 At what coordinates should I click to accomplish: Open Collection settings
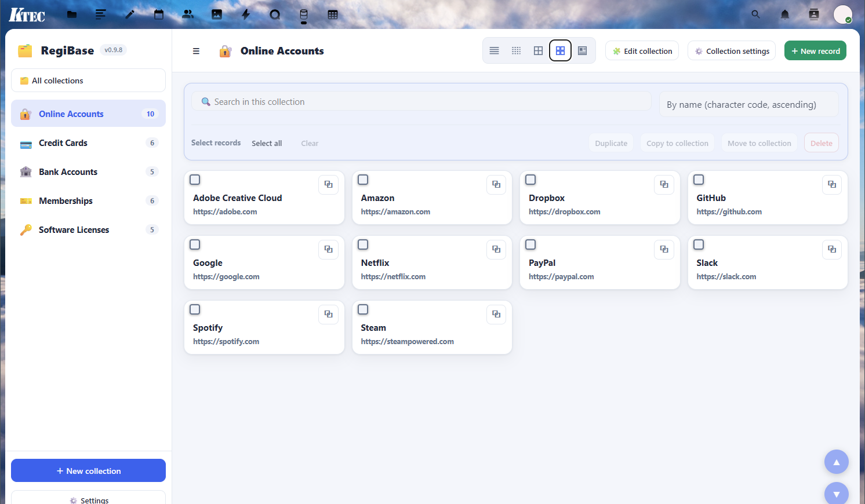(732, 51)
